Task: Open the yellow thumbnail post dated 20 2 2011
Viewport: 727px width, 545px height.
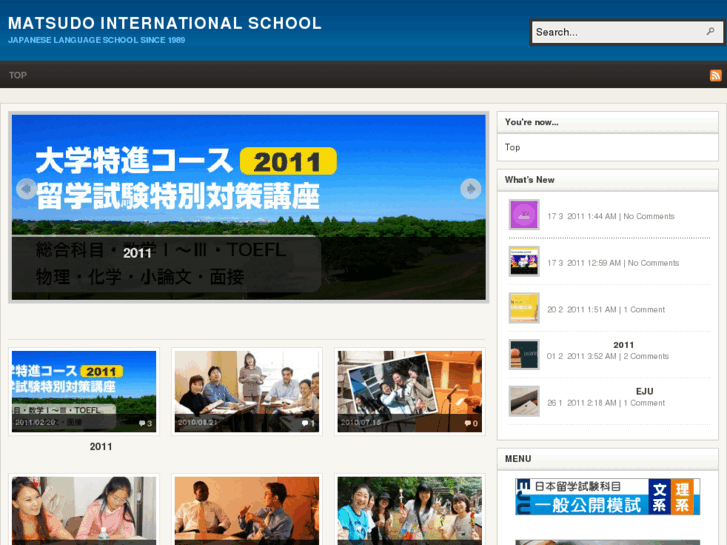Action: point(524,308)
